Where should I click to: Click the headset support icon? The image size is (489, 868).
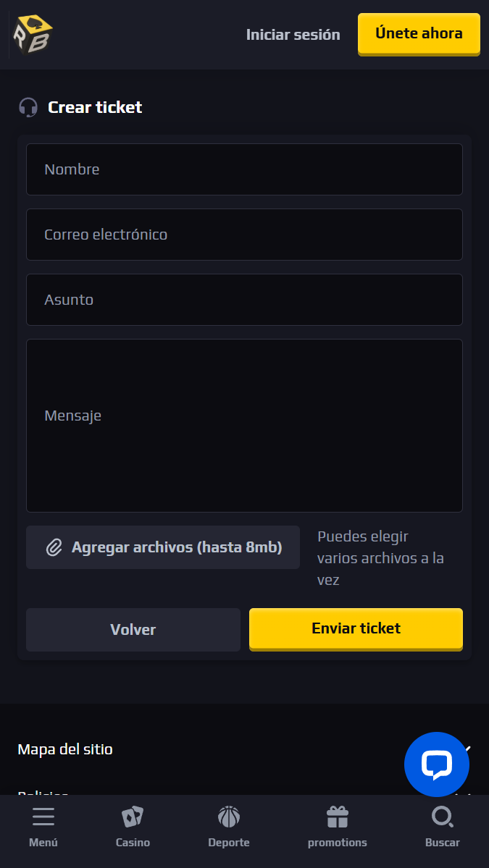coord(28,108)
